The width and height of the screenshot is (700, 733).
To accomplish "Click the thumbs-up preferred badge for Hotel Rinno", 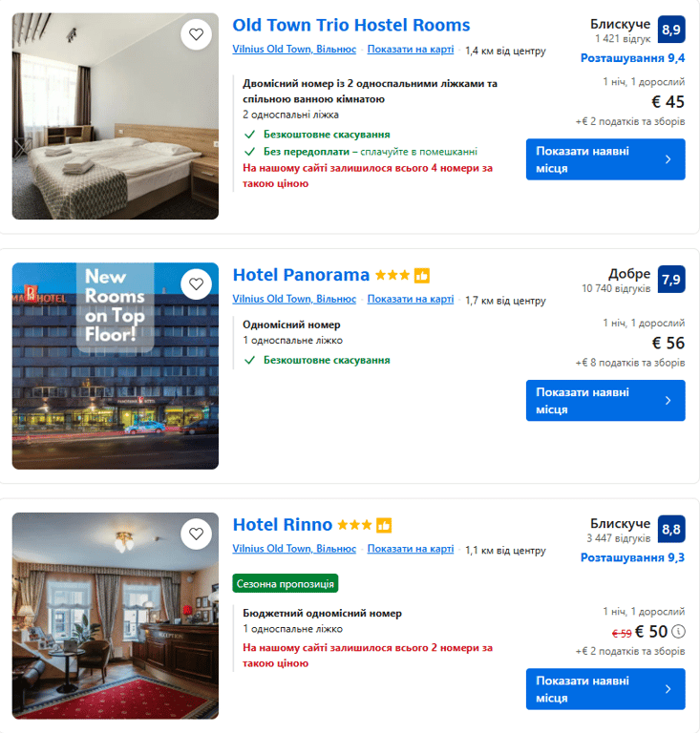I will [x=384, y=526].
